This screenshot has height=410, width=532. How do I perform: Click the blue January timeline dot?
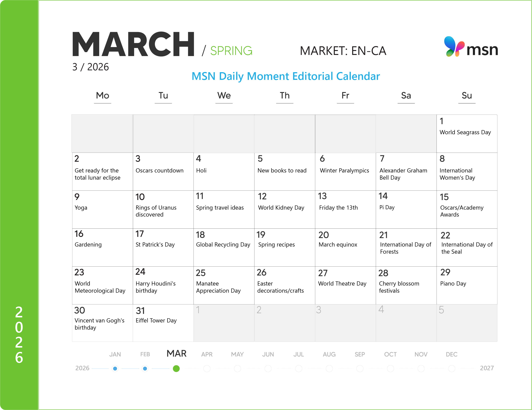pos(115,368)
